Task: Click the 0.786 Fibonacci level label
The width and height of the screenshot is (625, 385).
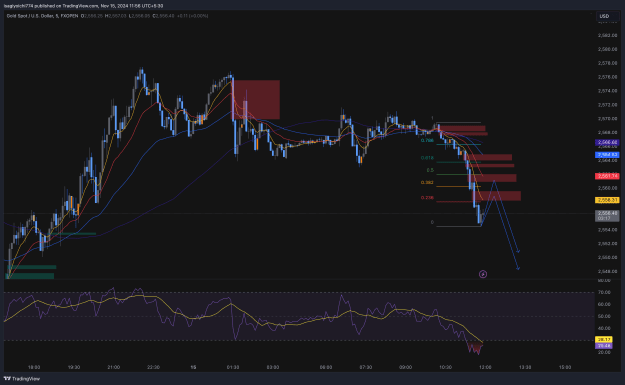Action: coord(427,141)
